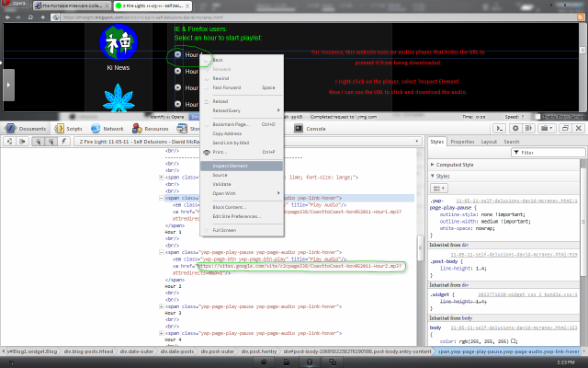Open the Resources panel

coord(151,129)
